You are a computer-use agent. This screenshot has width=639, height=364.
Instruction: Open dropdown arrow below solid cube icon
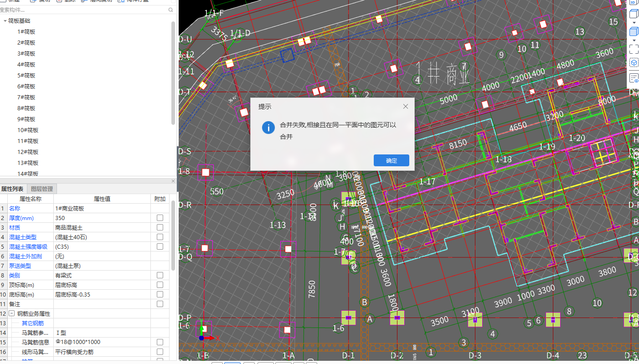[x=634, y=40]
